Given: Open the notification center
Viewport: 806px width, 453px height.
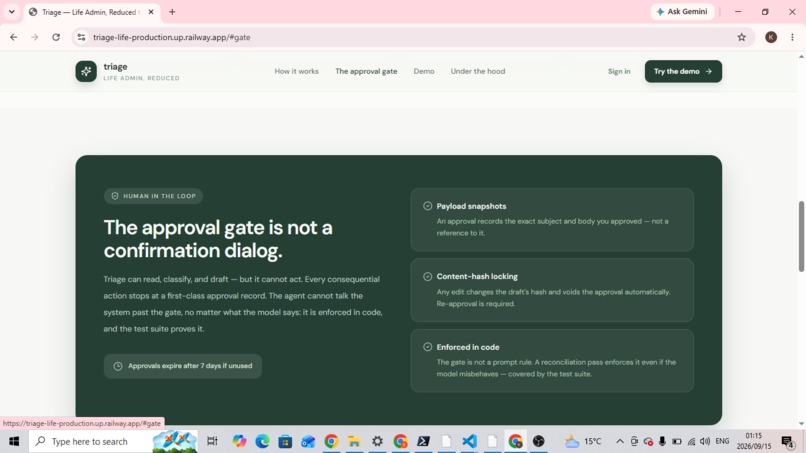Looking at the screenshot, I should tap(787, 441).
